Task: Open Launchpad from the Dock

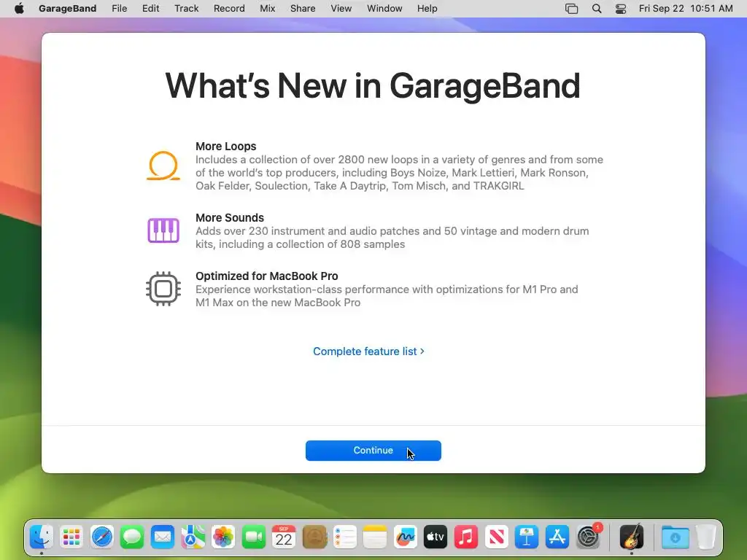Action: click(x=71, y=537)
